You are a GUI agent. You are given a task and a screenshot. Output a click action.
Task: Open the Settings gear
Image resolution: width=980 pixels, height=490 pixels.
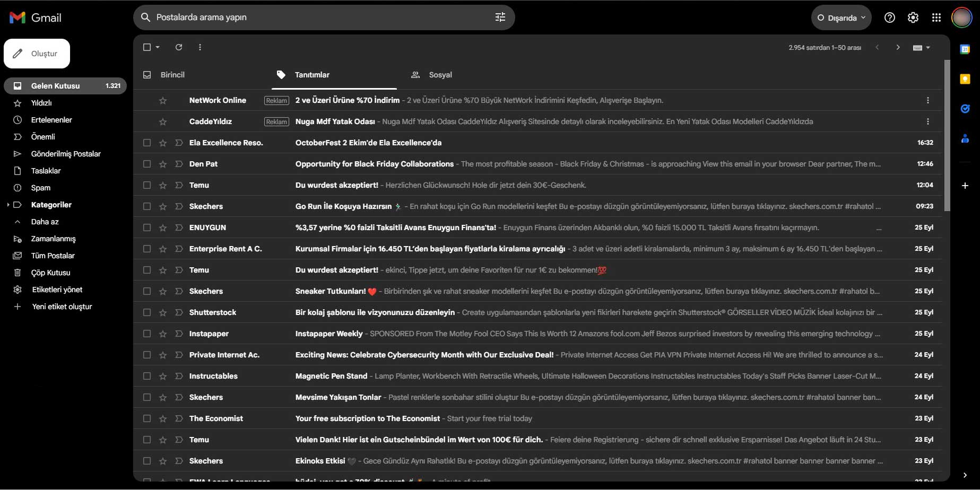point(913,17)
